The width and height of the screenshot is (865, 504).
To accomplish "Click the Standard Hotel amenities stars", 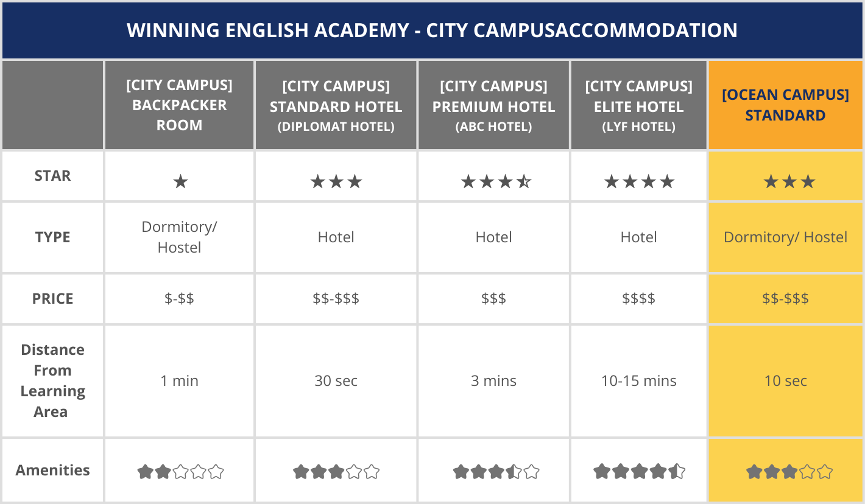I will click(x=336, y=472).
